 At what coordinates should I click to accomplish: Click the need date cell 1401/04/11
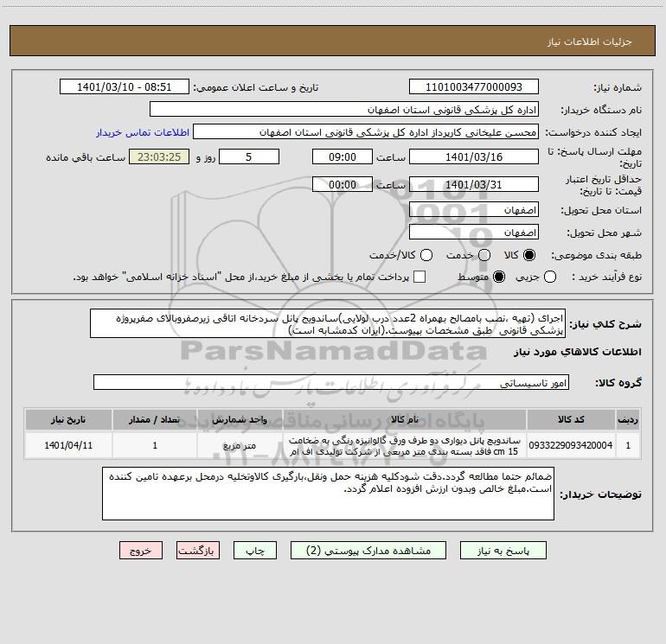68,445
